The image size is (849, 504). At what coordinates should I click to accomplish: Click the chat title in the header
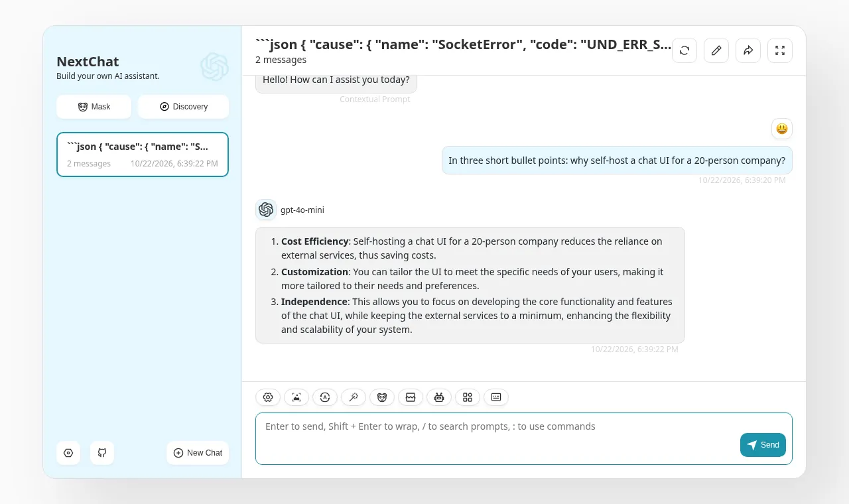464,44
